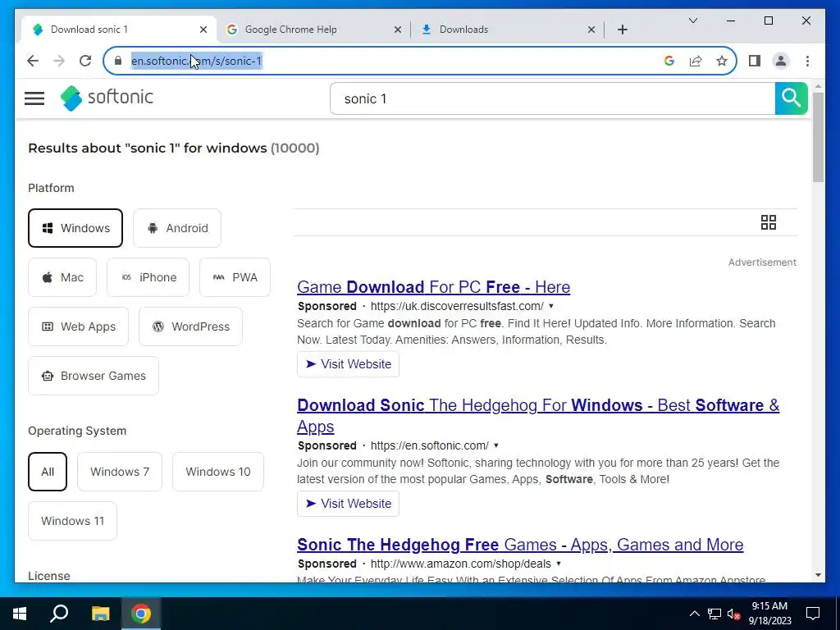Click the sonic 1 search input field
Screen dimensions: 840x630
point(552,98)
